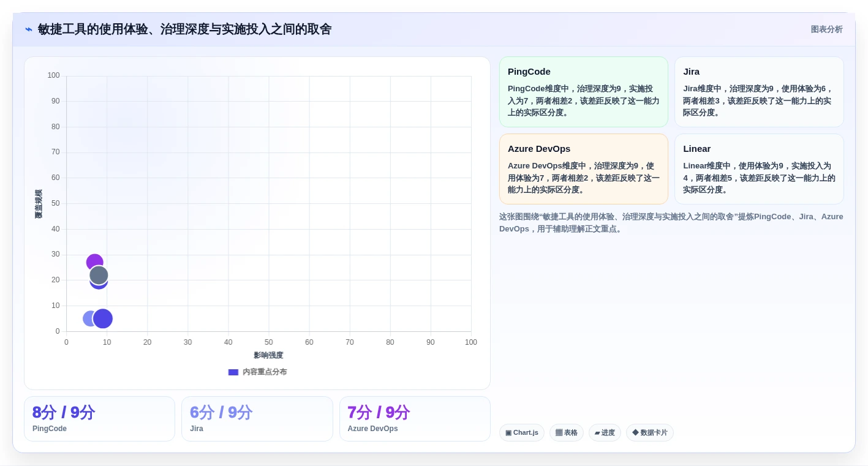Viewport: 868px width, 466px height.
Task: Click Jira card description text
Action: pyautogui.click(x=759, y=100)
